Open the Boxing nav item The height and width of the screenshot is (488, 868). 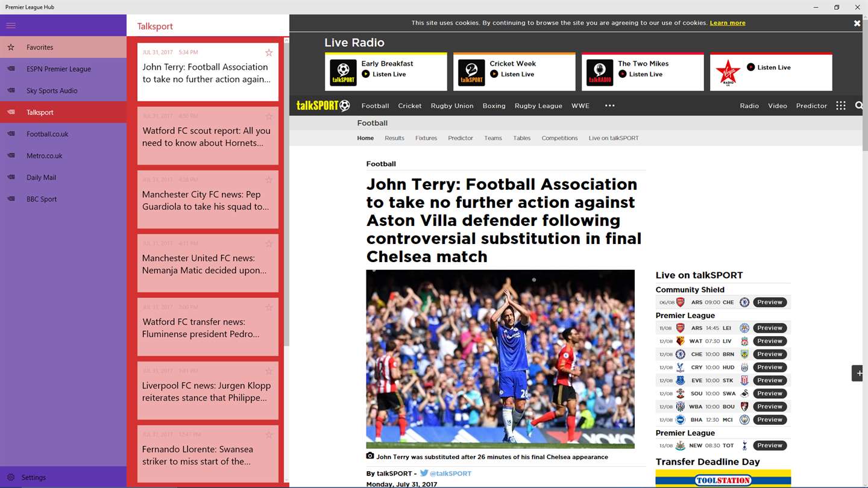494,105
